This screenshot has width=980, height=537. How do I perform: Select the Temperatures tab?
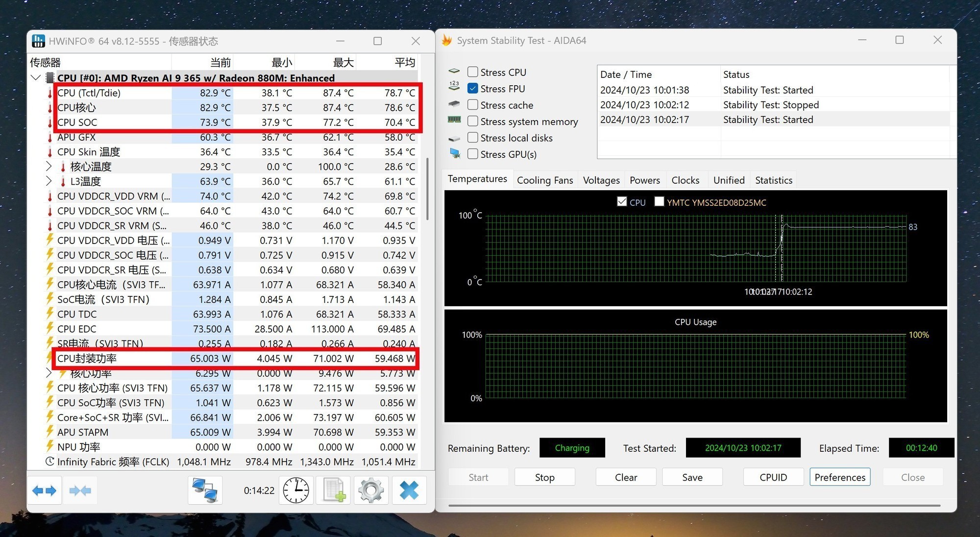[477, 179]
